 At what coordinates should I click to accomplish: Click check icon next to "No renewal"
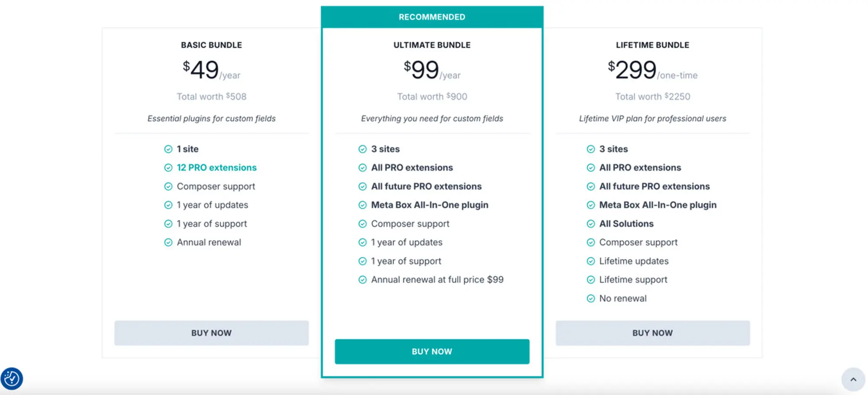coord(591,299)
